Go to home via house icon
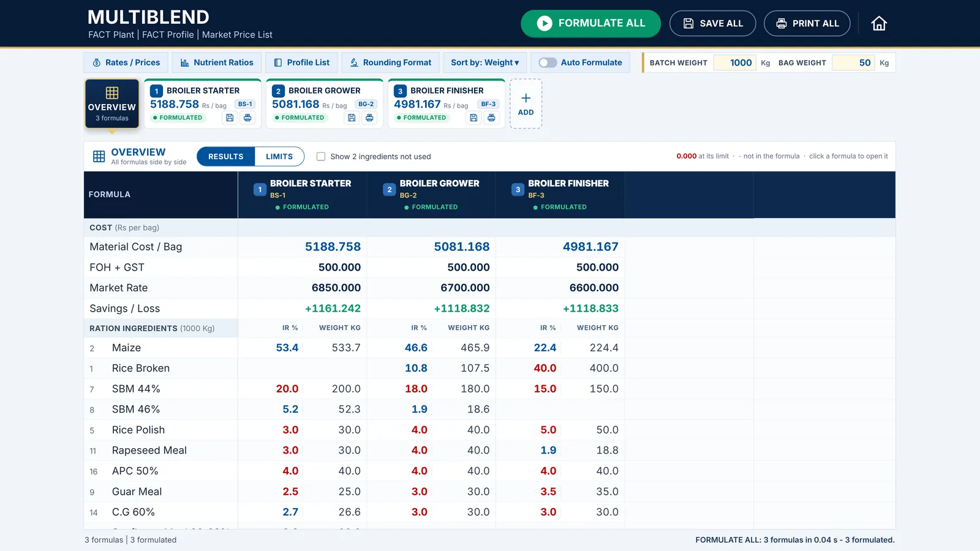This screenshot has height=551, width=980. point(879,23)
